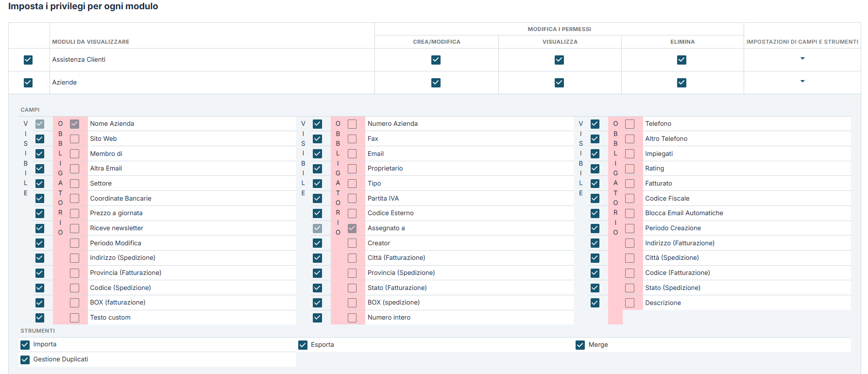Uncheck Assistenza Clienti module visibility checkbox
The width and height of the screenshot is (868, 374).
click(28, 60)
